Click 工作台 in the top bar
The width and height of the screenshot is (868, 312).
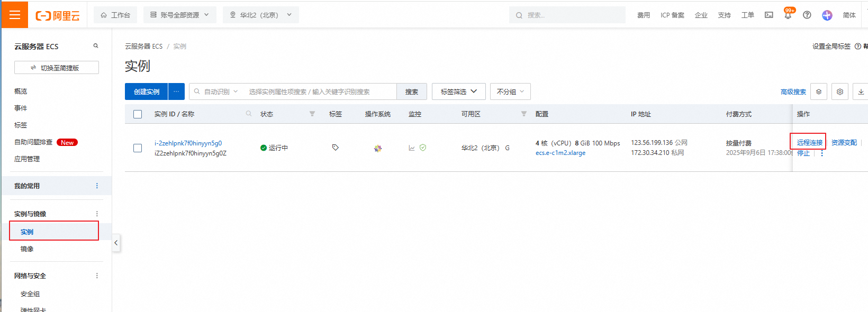115,15
